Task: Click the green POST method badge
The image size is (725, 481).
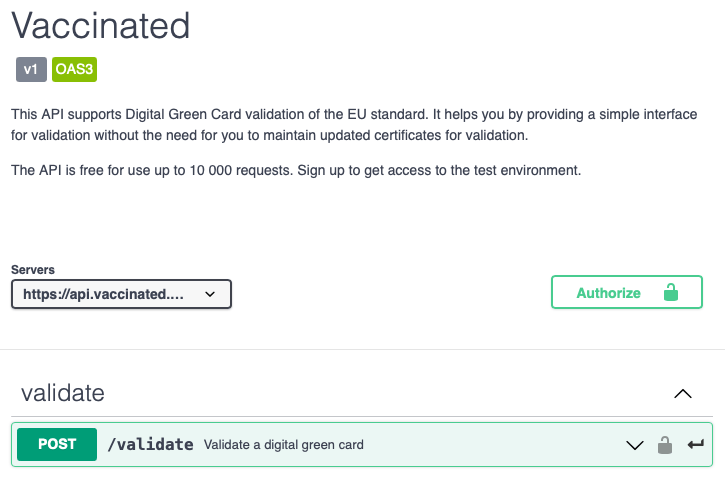Action: click(x=57, y=445)
